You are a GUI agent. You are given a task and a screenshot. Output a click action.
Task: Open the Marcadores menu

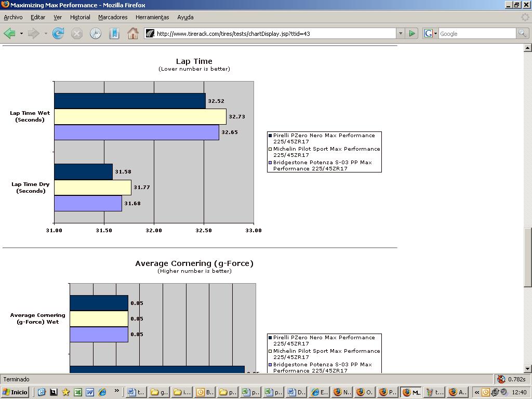pos(113,17)
